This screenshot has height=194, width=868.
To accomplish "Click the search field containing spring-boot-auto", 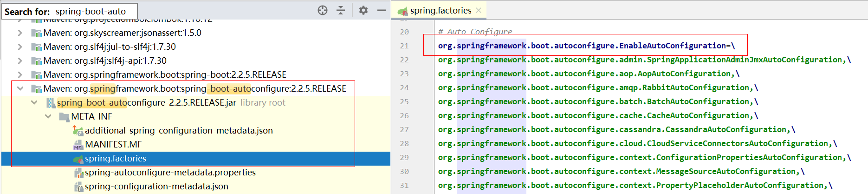I will point(96,11).
